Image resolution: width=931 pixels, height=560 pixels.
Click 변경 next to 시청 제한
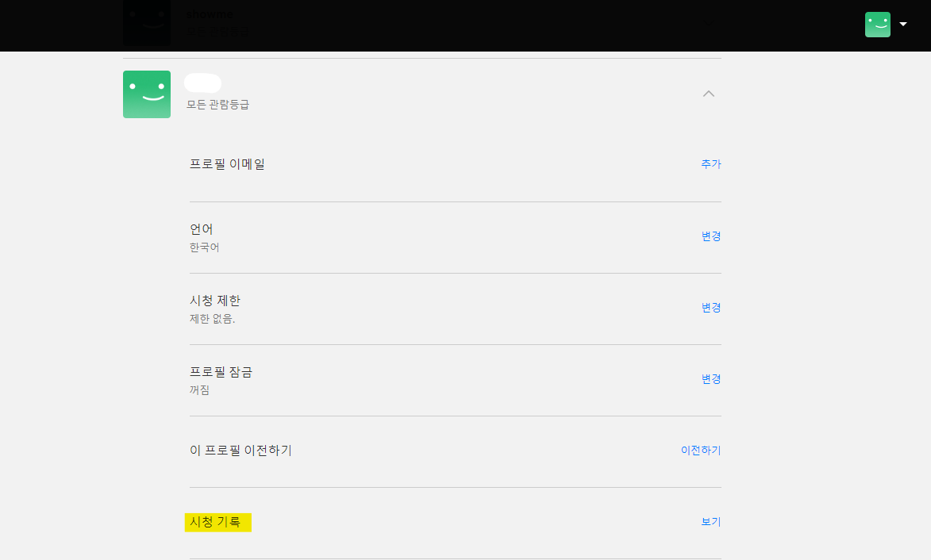pos(710,307)
